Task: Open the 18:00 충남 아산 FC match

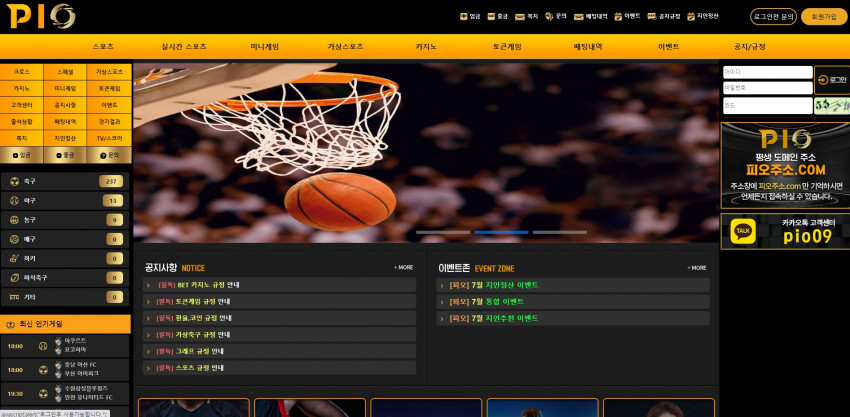Action: (x=65, y=369)
